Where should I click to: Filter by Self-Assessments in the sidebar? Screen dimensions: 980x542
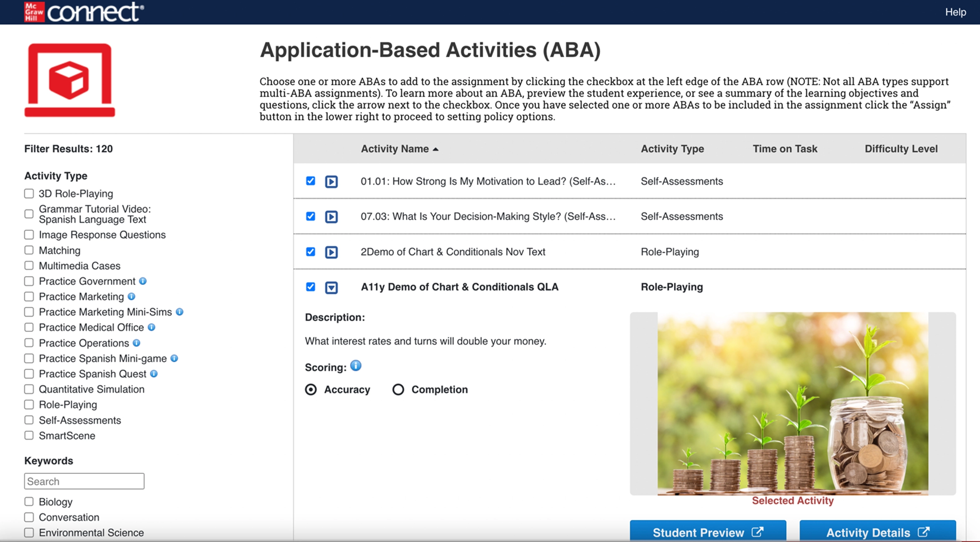click(29, 420)
